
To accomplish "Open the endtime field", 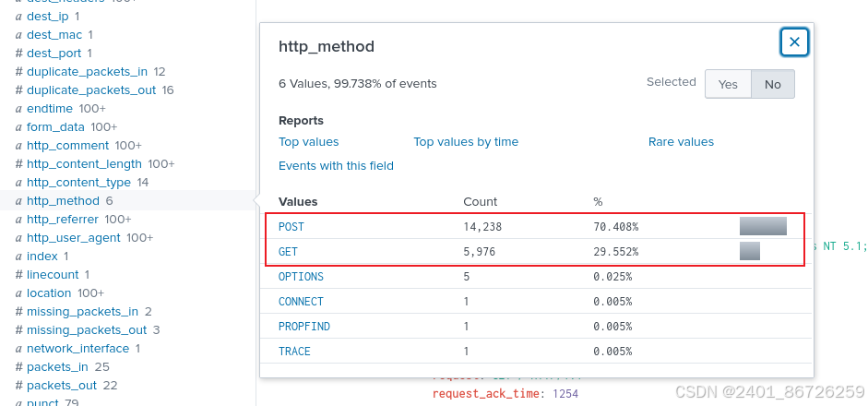I will coord(50,108).
